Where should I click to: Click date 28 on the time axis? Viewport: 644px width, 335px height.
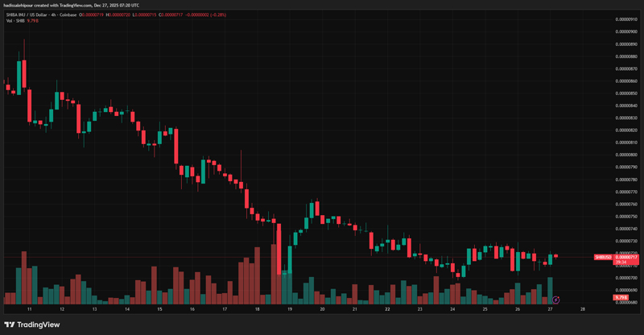(x=582, y=308)
